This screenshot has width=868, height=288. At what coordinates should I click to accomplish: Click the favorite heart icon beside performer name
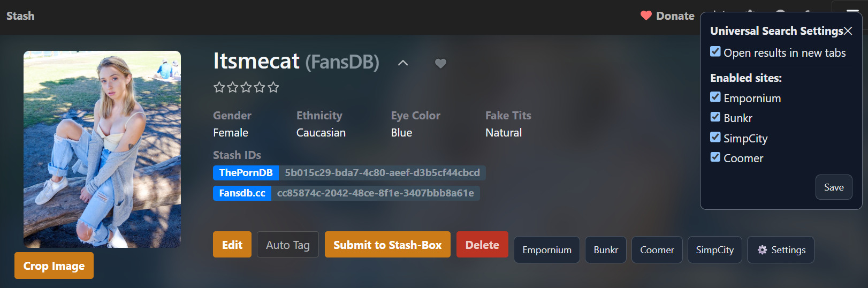tap(440, 63)
